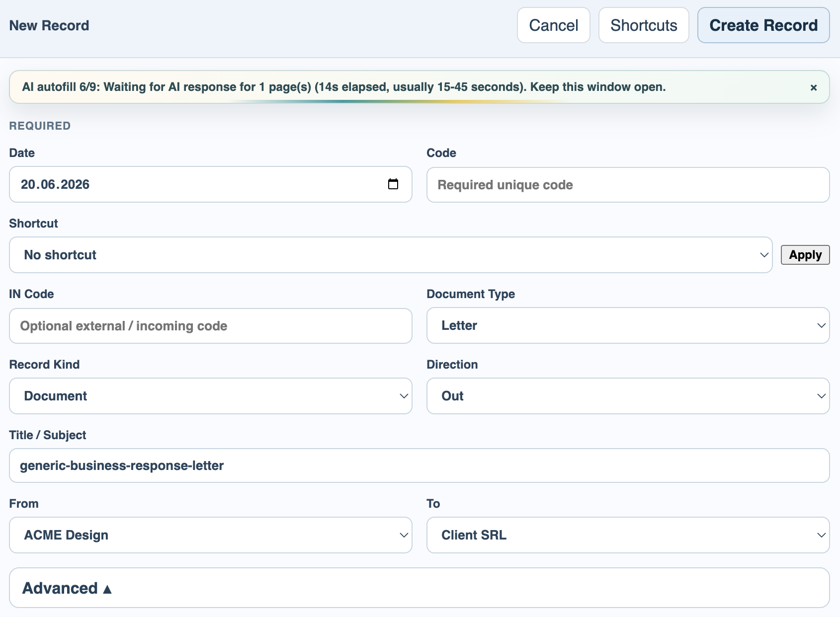840x617 pixels.
Task: Click the Cancel button
Action: coord(554,25)
